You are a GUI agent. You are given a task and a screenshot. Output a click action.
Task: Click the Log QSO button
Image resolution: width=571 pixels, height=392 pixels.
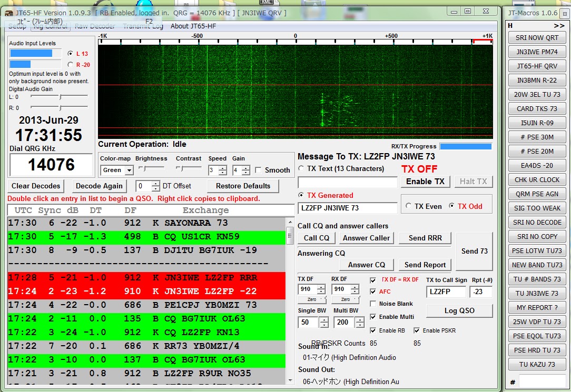459,310
